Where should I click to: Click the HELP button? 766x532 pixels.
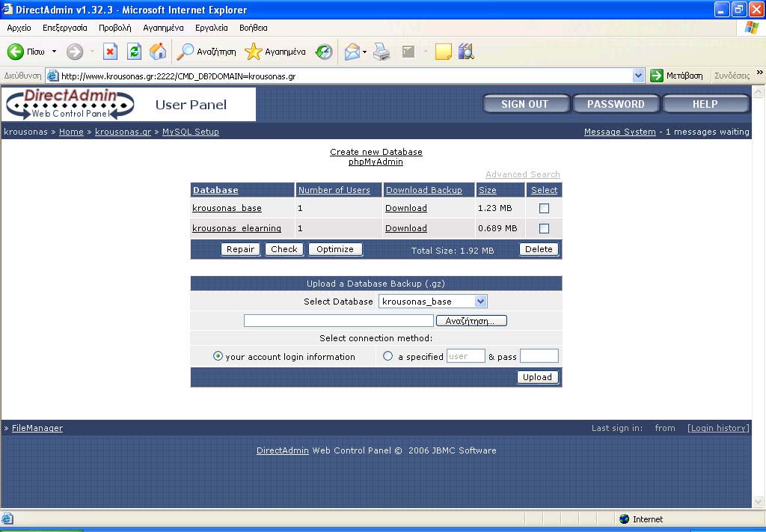tap(705, 104)
